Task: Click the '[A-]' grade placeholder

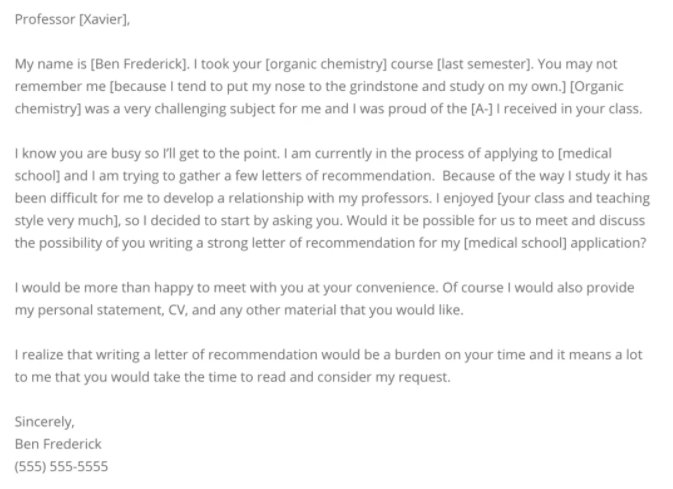Action: point(482,109)
